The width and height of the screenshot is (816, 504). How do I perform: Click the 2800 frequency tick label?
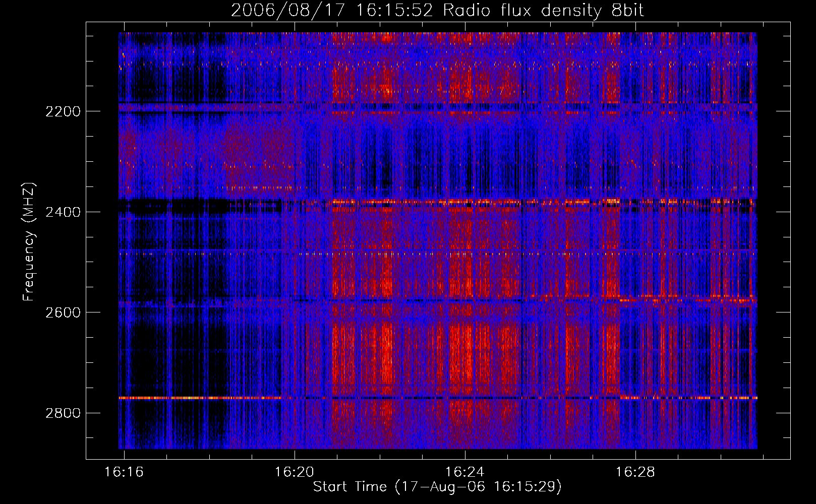(63, 413)
